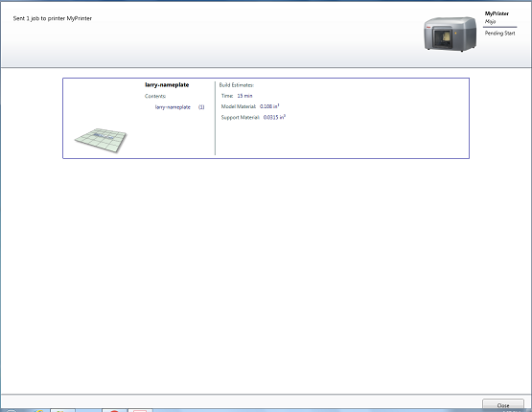Click the Pending Start printer status
Screen dimensions: 532x412
click(499, 34)
